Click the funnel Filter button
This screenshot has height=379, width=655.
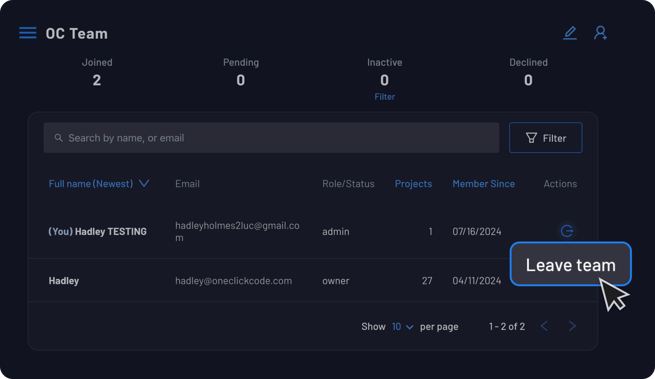546,137
